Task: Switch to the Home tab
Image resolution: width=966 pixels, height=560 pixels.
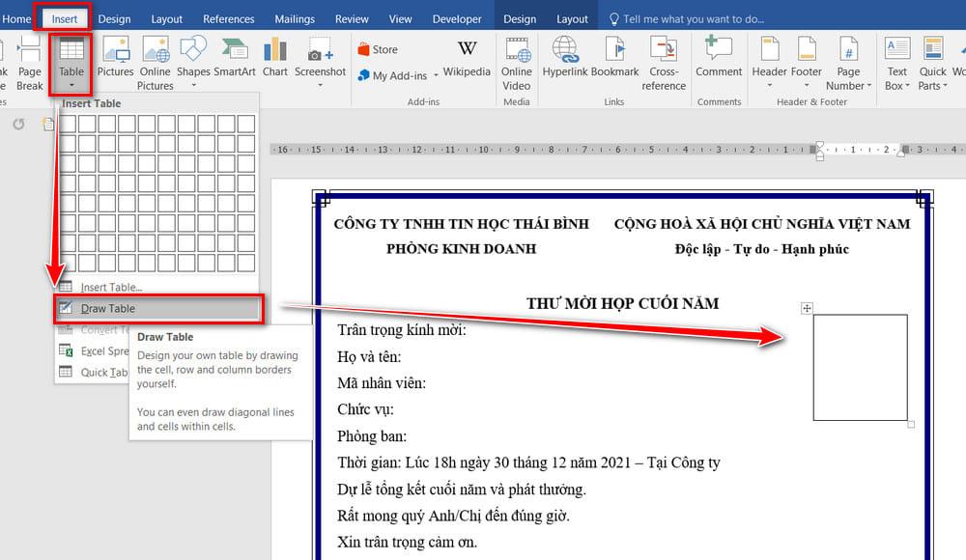Action: 16,19
